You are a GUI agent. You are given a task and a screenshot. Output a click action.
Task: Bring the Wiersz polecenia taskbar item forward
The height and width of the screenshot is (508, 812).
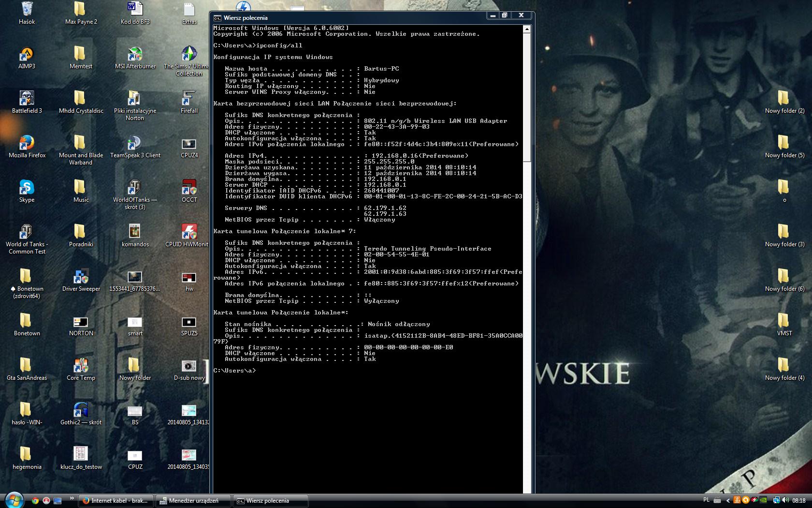[270, 501]
